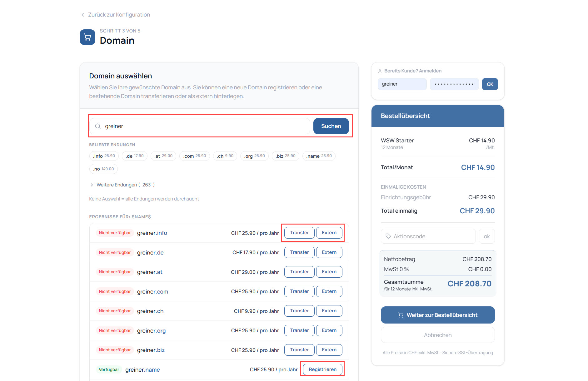Click the tag icon in Aktionscode field

(388, 236)
